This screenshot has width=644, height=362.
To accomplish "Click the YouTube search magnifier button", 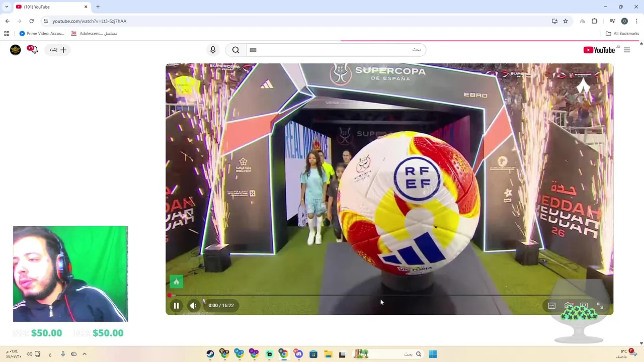I will tap(235, 50).
